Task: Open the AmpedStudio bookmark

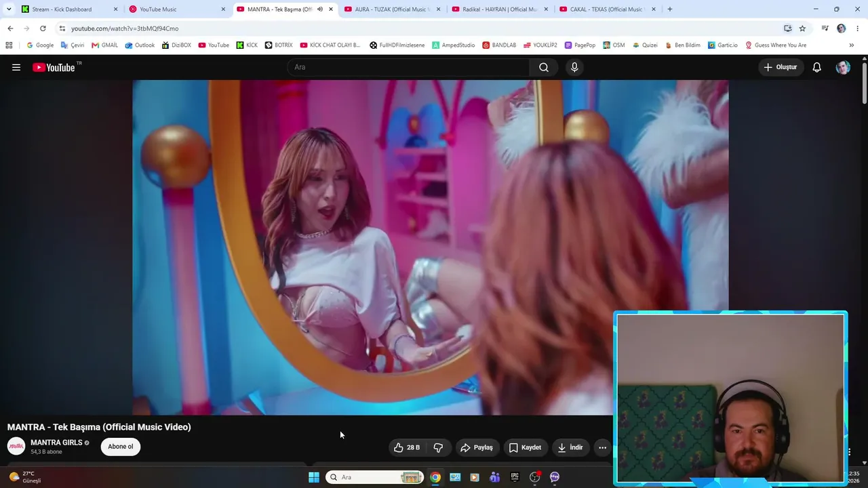Action: (x=454, y=45)
